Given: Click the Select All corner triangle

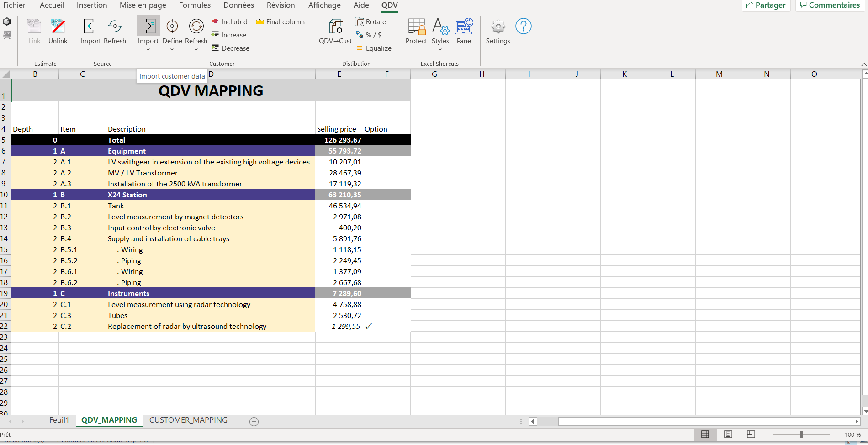Looking at the screenshot, I should coord(6,74).
